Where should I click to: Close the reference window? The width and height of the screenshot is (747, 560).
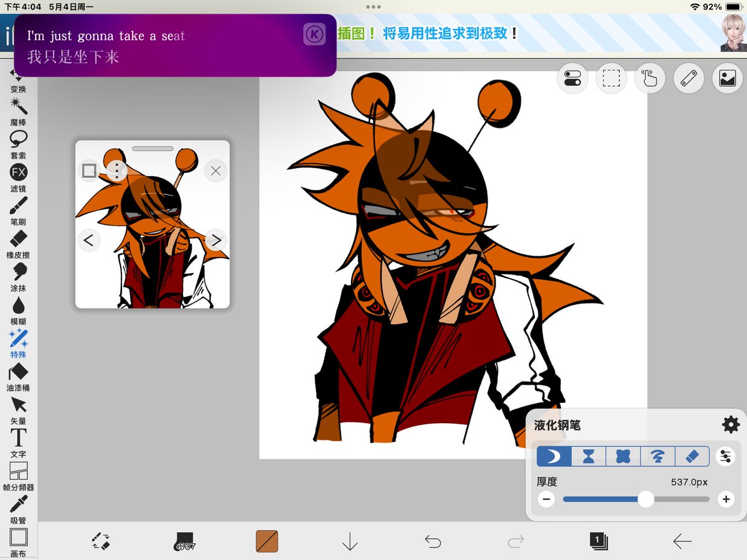(x=216, y=170)
